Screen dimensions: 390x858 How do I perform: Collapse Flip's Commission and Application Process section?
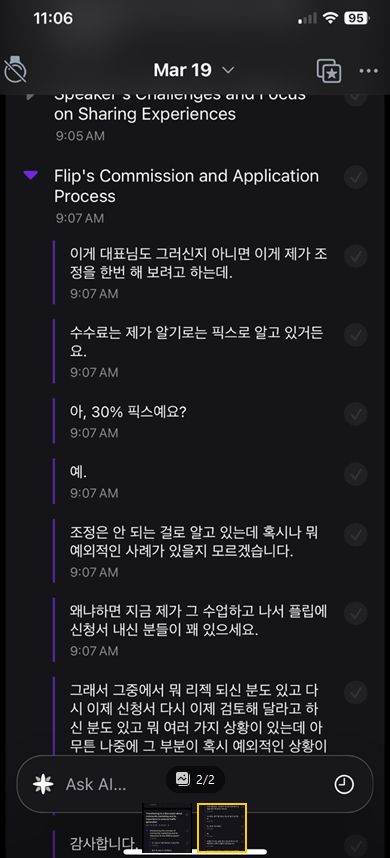coord(31,176)
